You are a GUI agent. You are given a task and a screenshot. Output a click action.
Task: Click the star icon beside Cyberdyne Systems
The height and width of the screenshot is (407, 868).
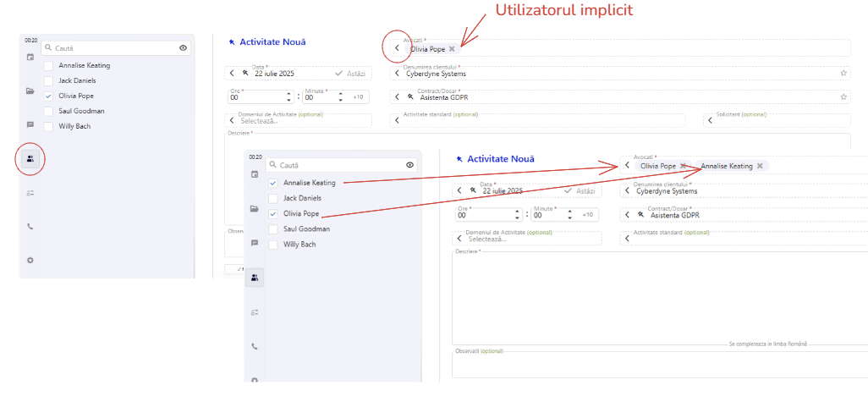[843, 74]
